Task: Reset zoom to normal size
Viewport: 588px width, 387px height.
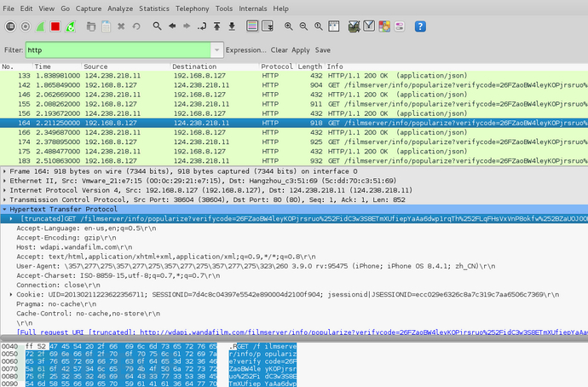Action: tap(319, 26)
